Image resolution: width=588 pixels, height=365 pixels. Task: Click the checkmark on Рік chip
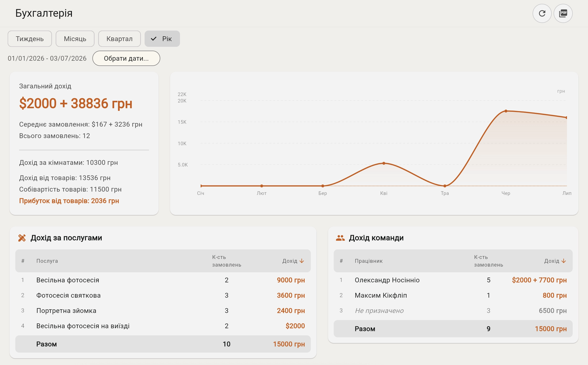pos(154,39)
